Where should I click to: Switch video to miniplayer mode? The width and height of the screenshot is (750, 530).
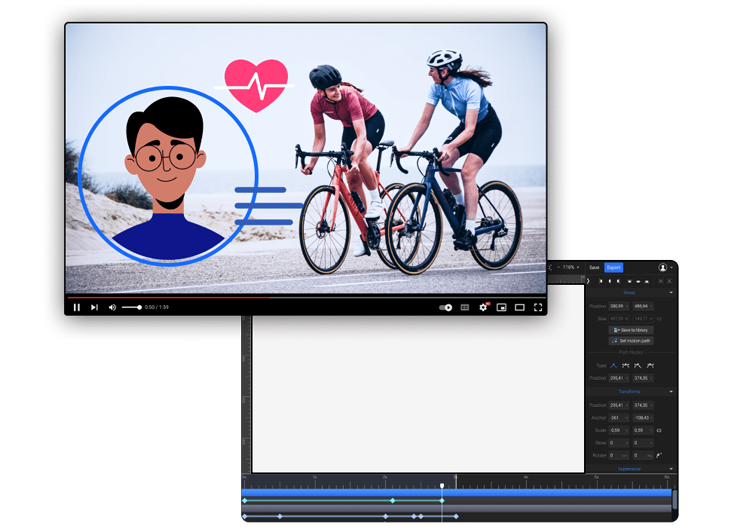pos(501,308)
